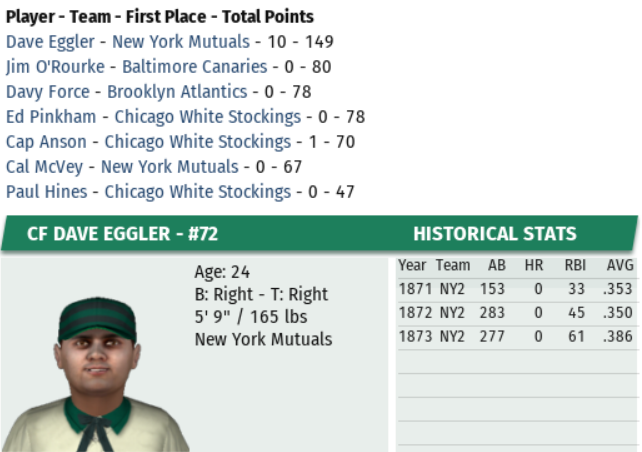This screenshot has width=642, height=452.
Task: Click Chicago White Stockings link beside Cap Anson
Action: (197, 142)
